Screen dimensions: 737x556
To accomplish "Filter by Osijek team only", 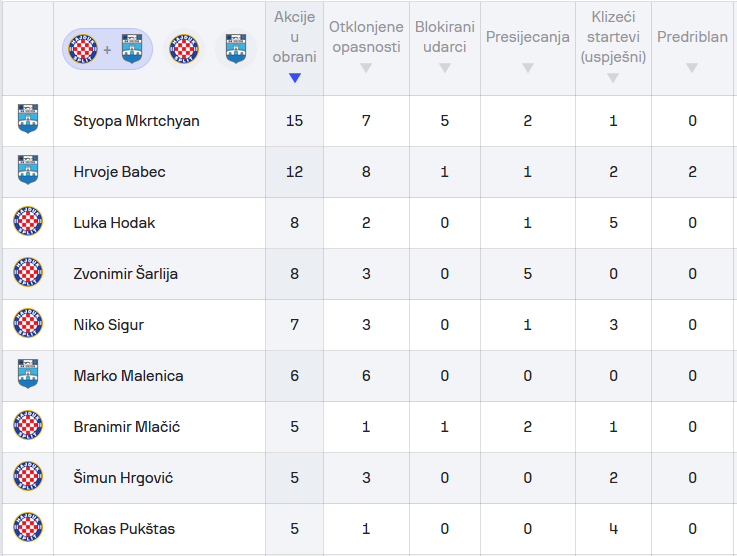I will (x=235, y=48).
